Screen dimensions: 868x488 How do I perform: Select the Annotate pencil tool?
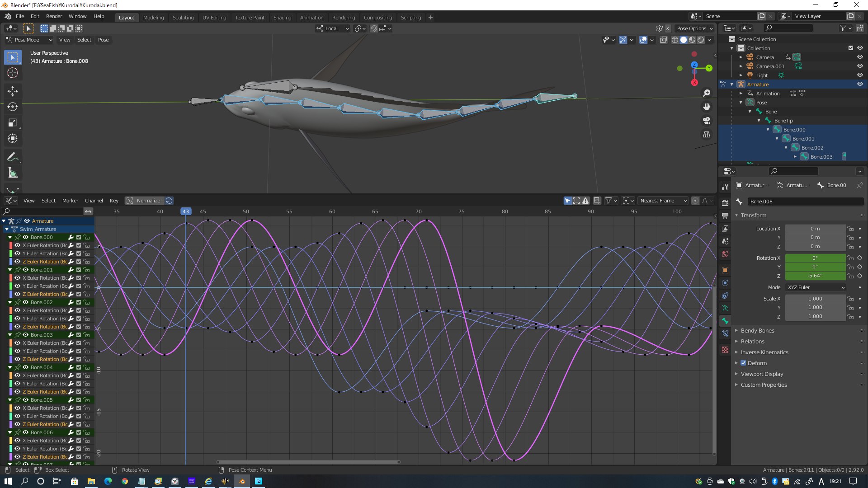12,157
